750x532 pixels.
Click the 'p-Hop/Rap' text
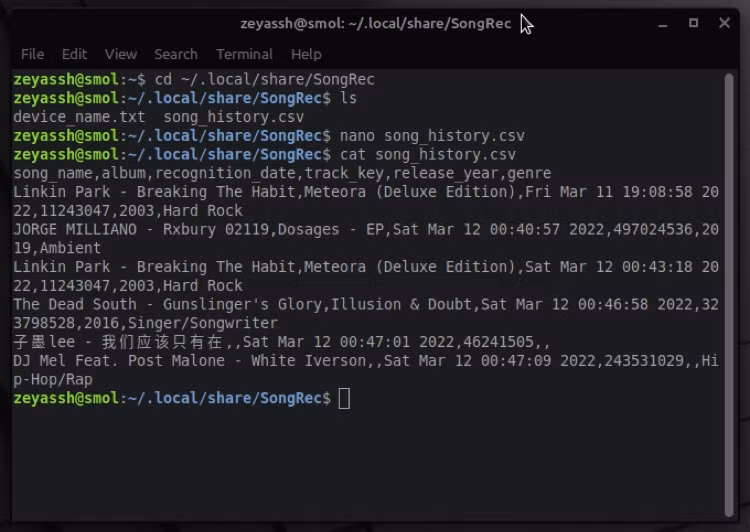pos(53,379)
